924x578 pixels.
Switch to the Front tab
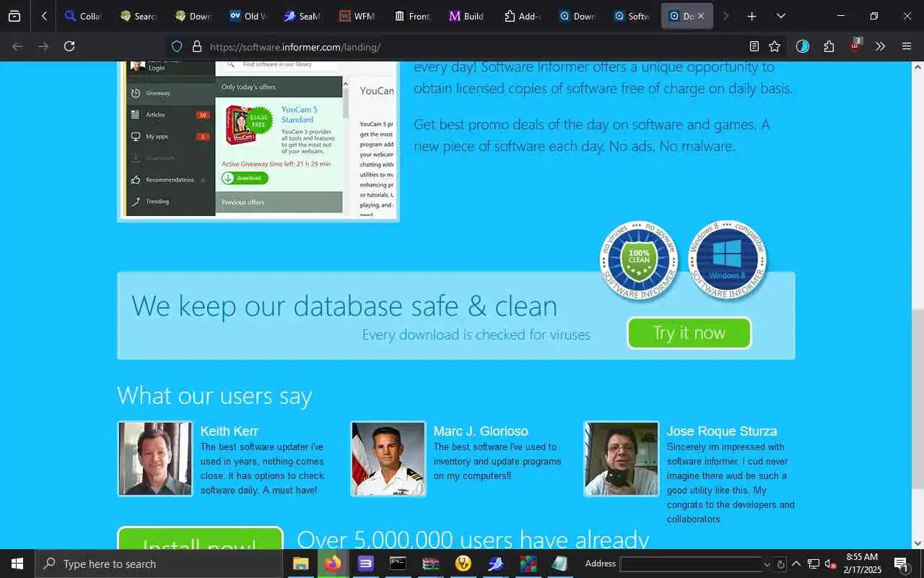click(412, 16)
